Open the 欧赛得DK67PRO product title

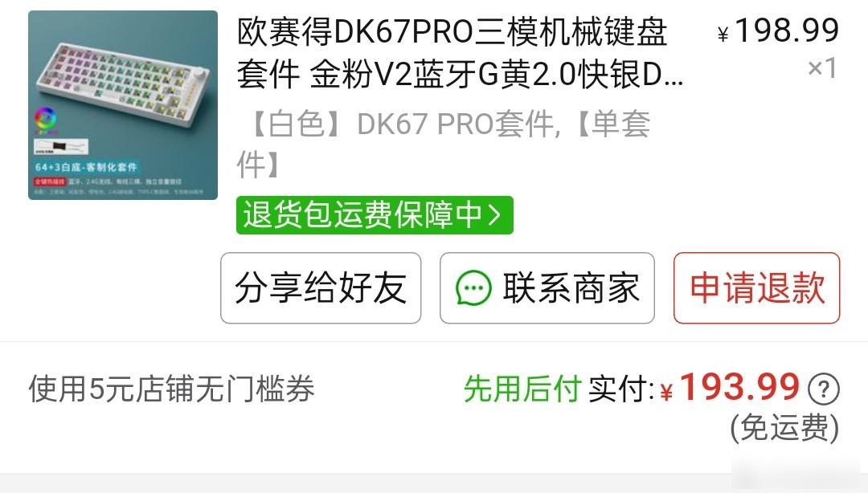tap(460, 53)
